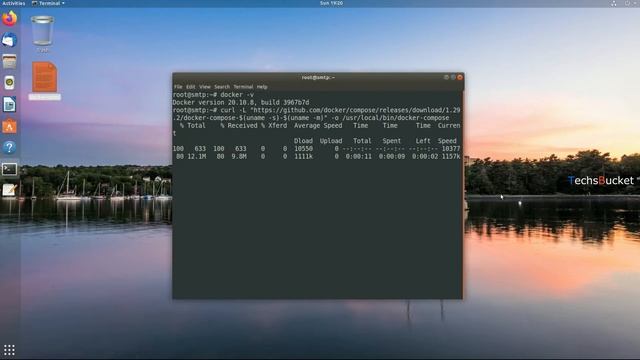Click the '9.8M' received value
The height and width of the screenshot is (360, 640).
[239, 156]
